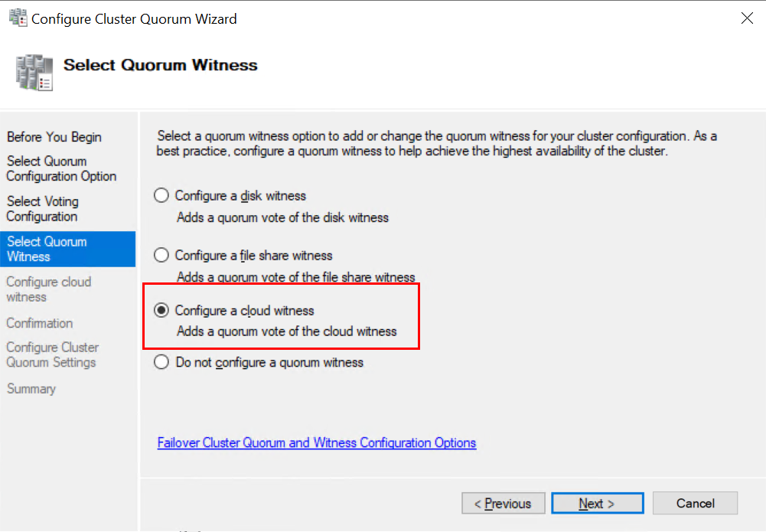Close the Configure Cluster Quorum Wizard window
766x532 pixels.
747,18
